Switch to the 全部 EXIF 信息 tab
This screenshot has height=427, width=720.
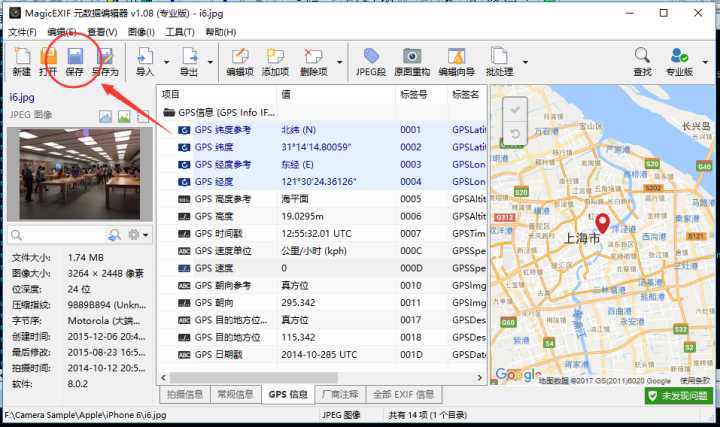(x=403, y=394)
